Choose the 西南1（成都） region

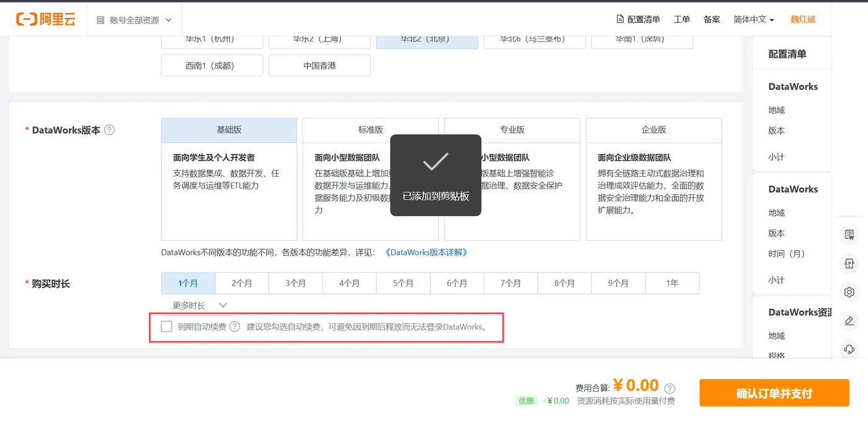(x=212, y=66)
